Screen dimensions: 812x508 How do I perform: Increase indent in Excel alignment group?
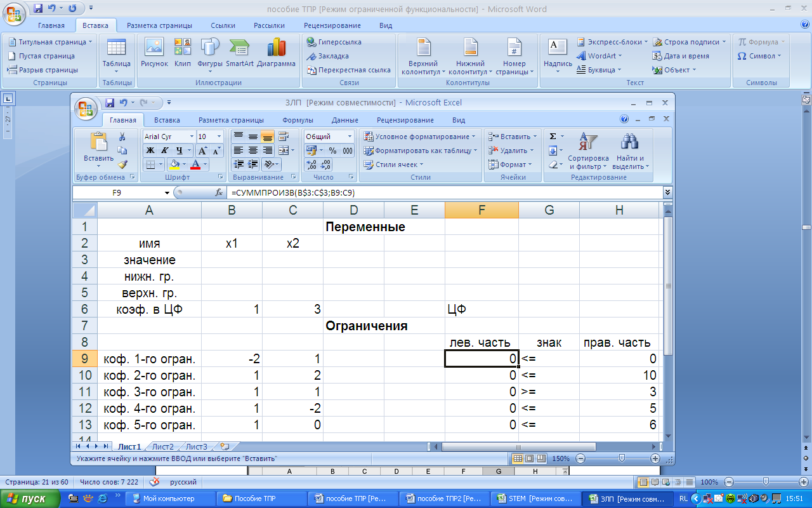click(252, 164)
